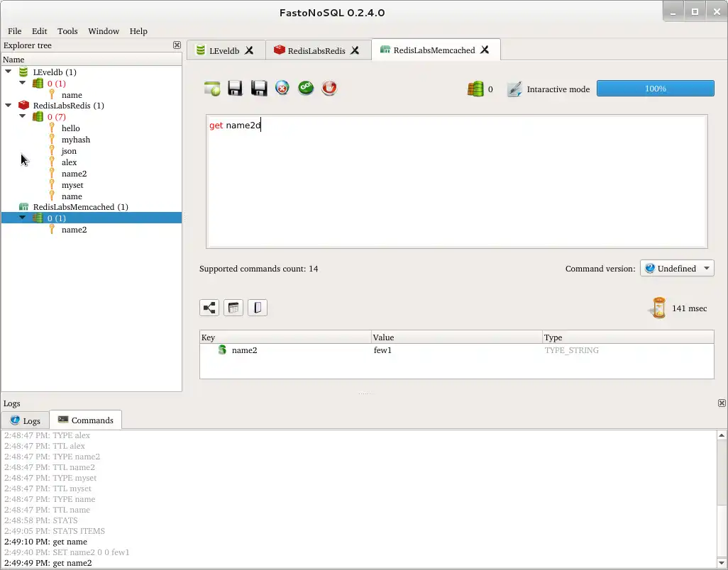Open the Command version dropdown

pyautogui.click(x=677, y=269)
